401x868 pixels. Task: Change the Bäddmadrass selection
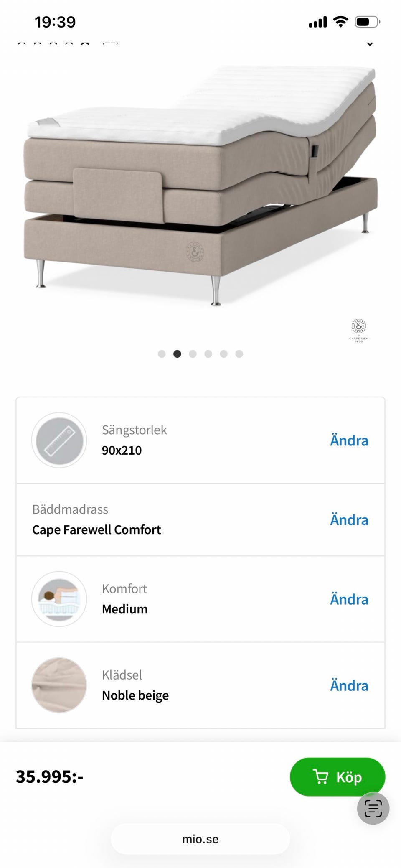349,520
